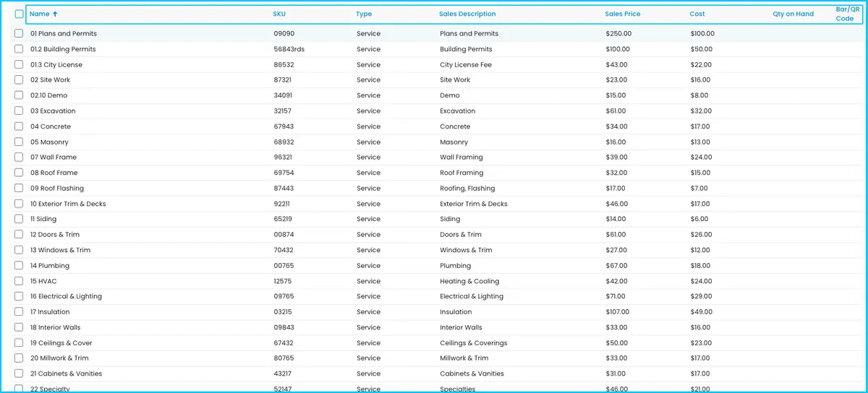Click the $49.00 cost value
This screenshot has width=868, height=393.
[701, 311]
